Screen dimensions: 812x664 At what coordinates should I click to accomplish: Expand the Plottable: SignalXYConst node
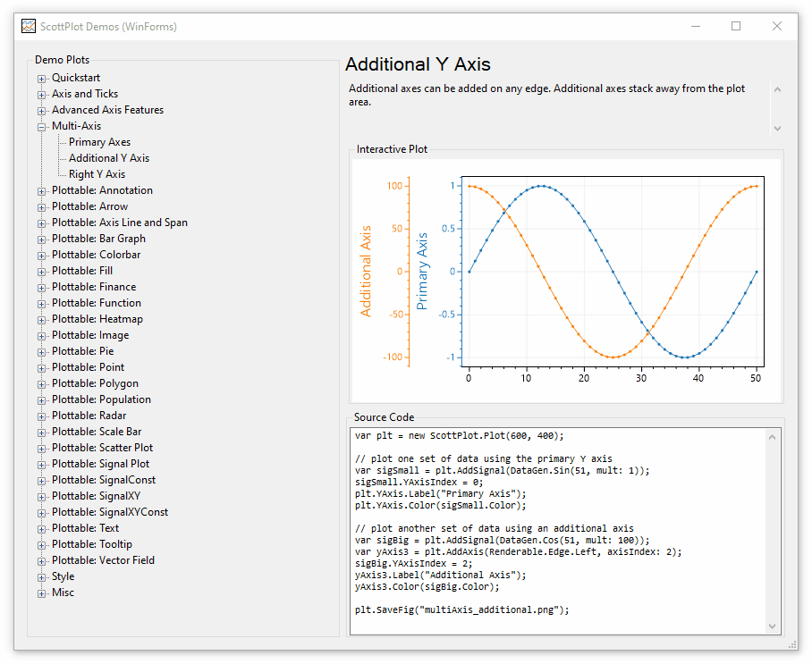click(x=41, y=513)
